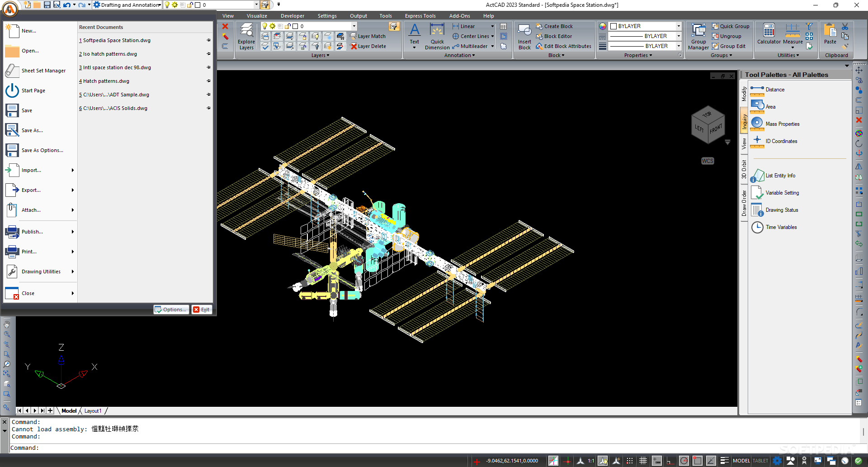Select the Quick Dimension tool

[437, 36]
